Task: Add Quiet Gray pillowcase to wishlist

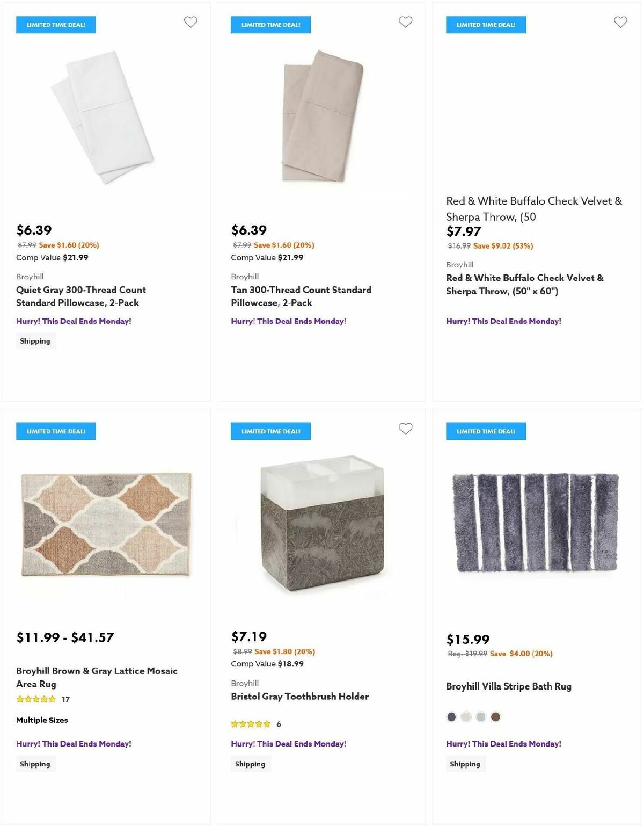Action: (191, 23)
